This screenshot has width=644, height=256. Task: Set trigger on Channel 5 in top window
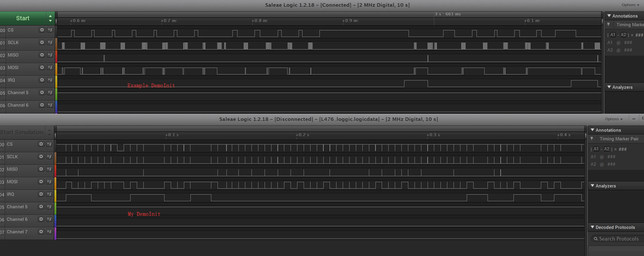point(50,92)
